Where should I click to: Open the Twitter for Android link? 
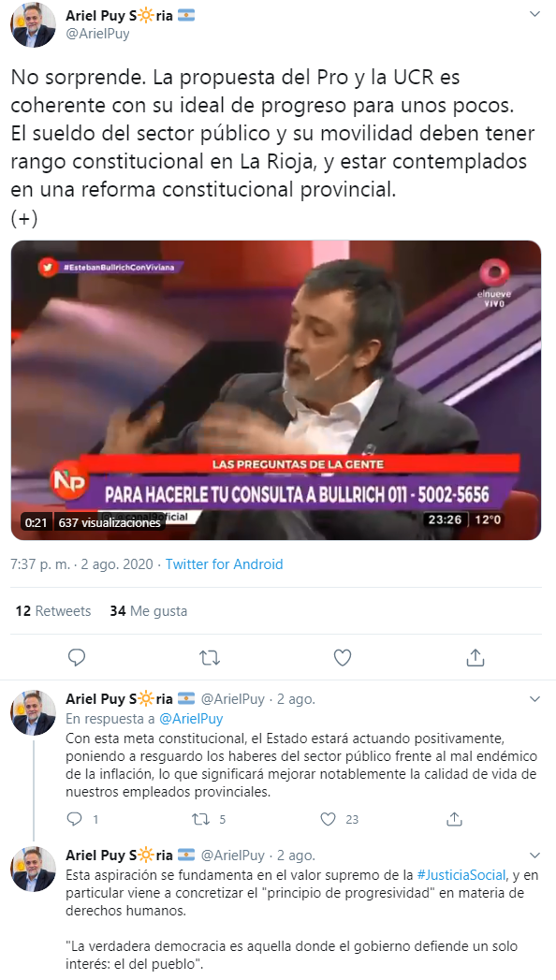[225, 564]
